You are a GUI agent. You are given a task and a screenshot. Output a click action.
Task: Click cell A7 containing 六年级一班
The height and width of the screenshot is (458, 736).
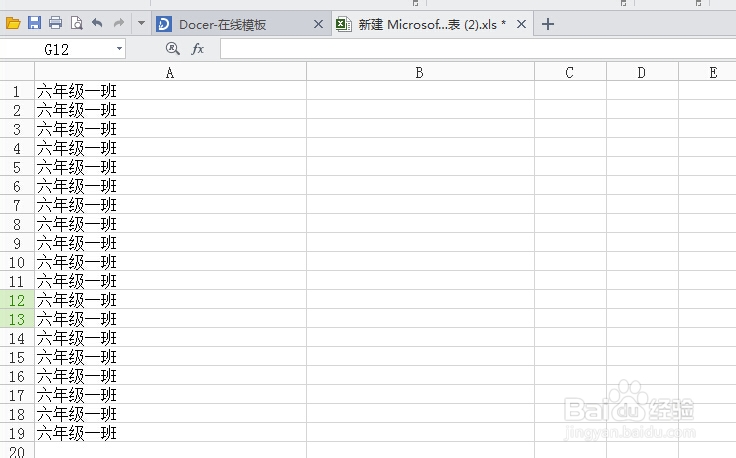point(170,205)
